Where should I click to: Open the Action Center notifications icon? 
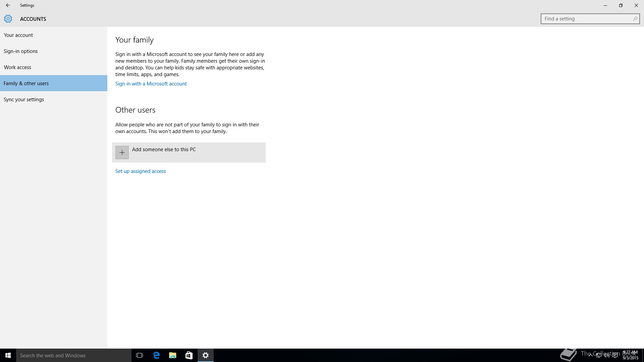[x=615, y=356]
